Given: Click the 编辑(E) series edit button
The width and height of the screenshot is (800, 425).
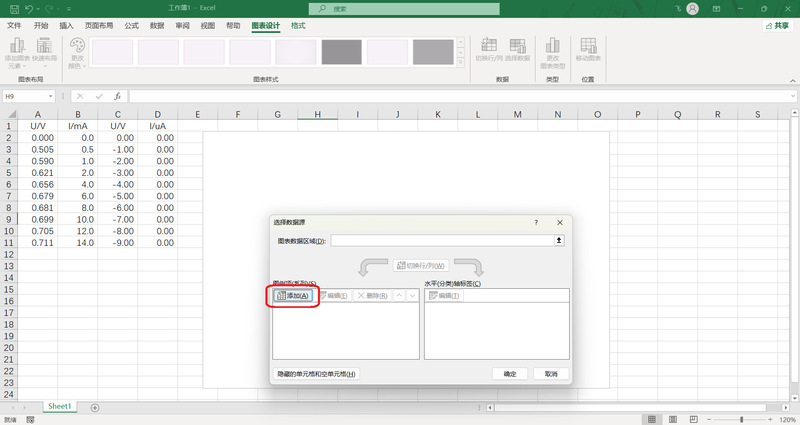Looking at the screenshot, I should pos(333,295).
